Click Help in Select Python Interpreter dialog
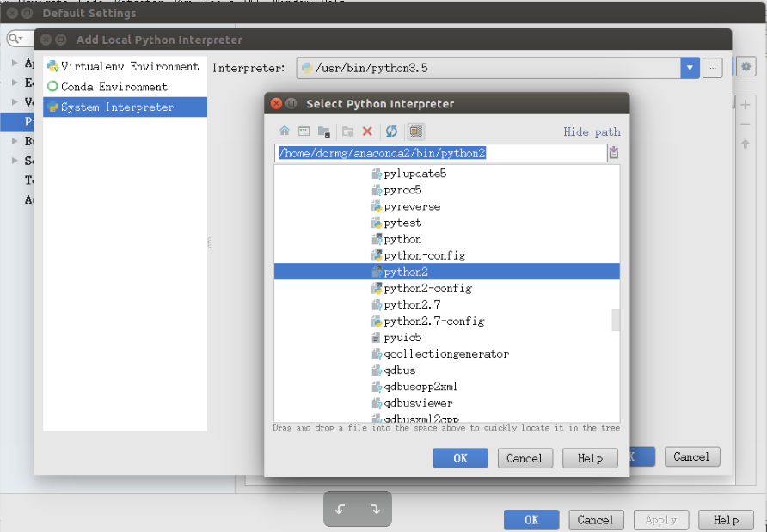This screenshot has height=532, width=767. 590,458
